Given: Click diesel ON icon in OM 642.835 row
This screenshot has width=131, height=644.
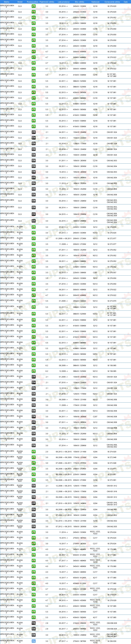Looking at the screenshot, I should (x=34, y=526).
